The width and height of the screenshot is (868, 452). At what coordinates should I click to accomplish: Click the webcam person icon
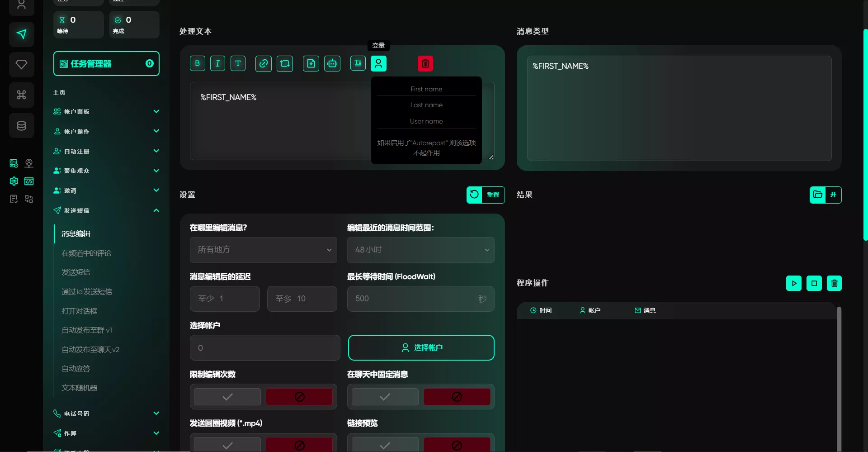(x=29, y=163)
